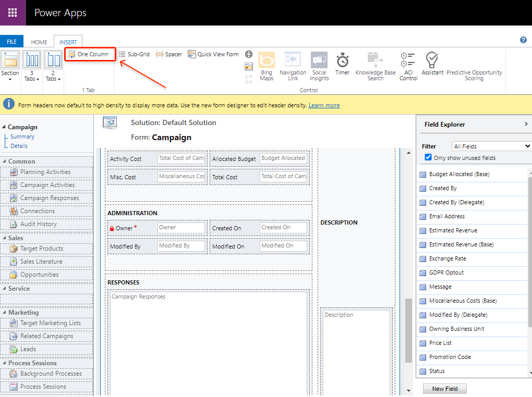Open the FILE tab

(x=11, y=42)
